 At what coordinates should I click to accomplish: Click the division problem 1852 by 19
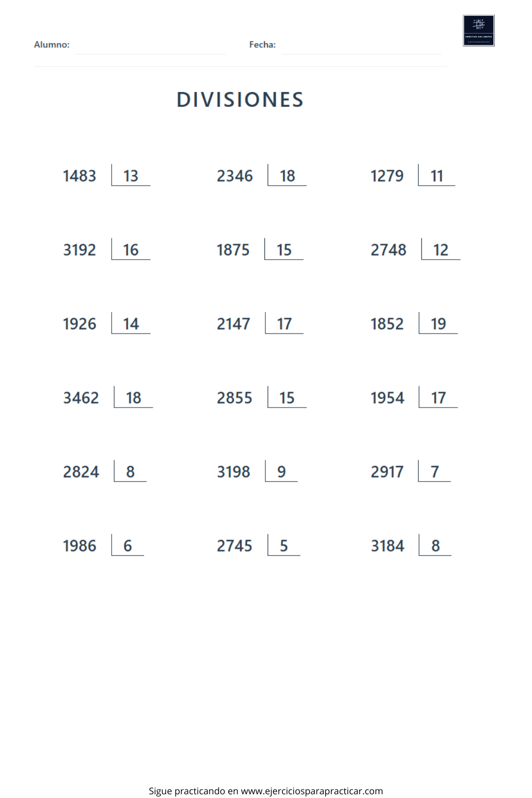414,323
